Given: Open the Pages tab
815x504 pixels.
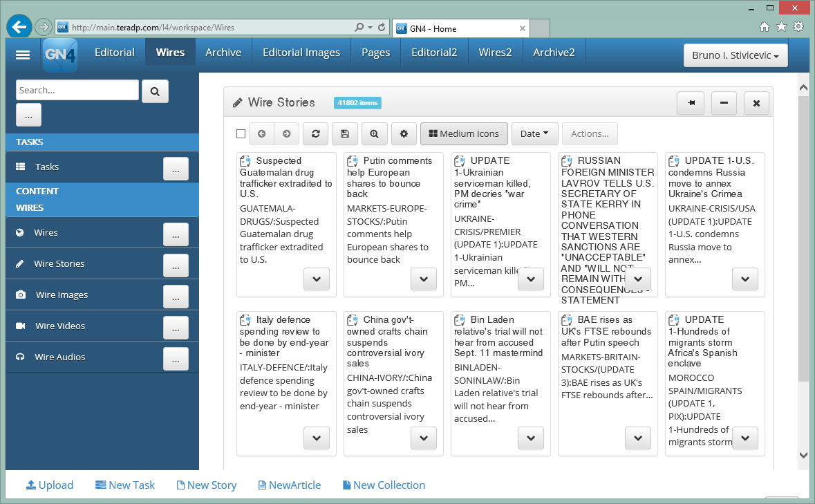Looking at the screenshot, I should click(376, 53).
